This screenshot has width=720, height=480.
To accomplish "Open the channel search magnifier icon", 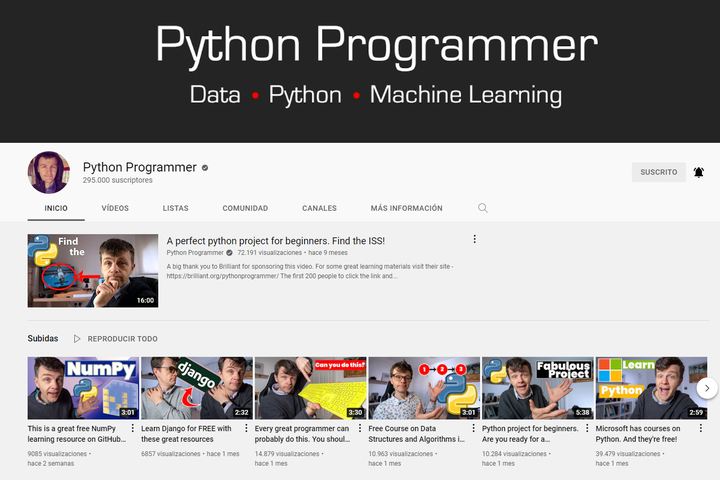I will 483,208.
